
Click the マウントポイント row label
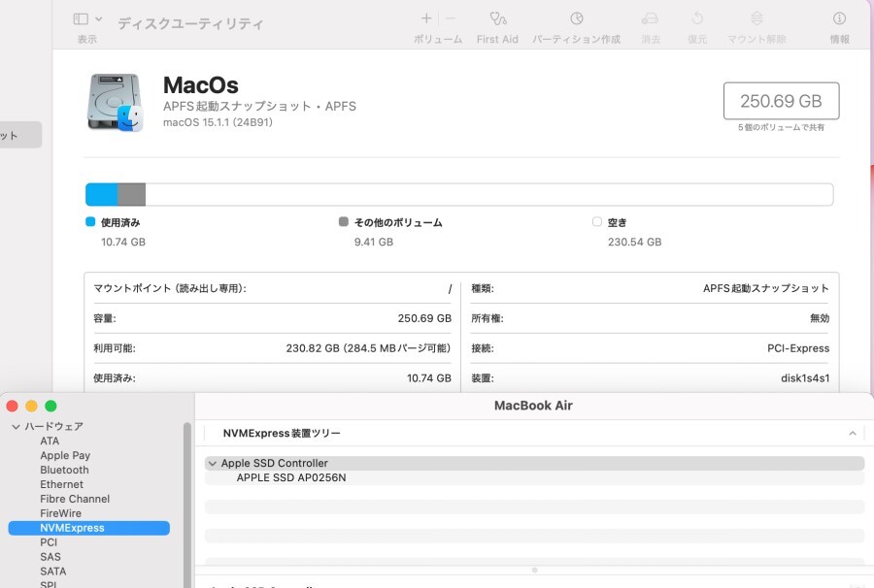(x=169, y=288)
